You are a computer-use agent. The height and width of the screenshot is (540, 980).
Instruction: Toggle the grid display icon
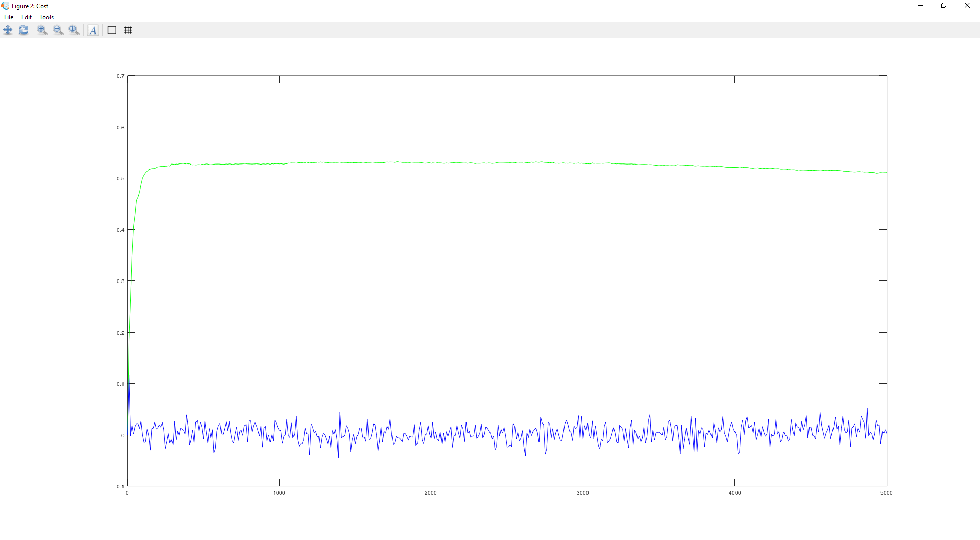[128, 30]
